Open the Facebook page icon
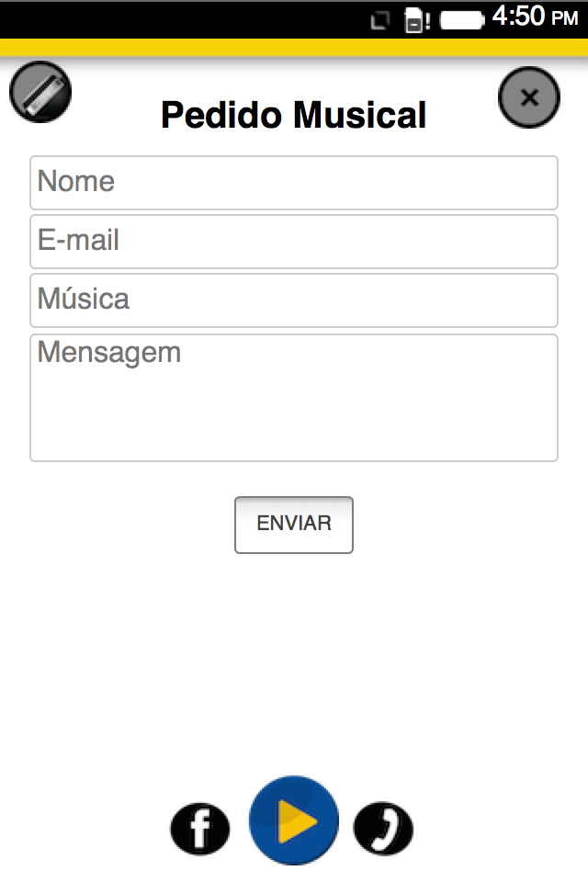This screenshot has height=882, width=588. (199, 829)
